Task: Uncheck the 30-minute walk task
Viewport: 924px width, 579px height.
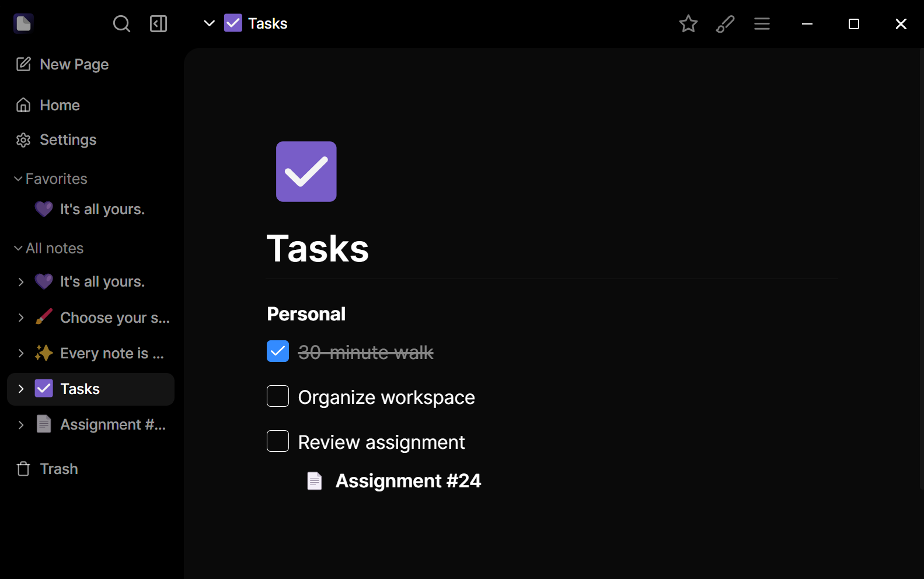Action: point(278,351)
